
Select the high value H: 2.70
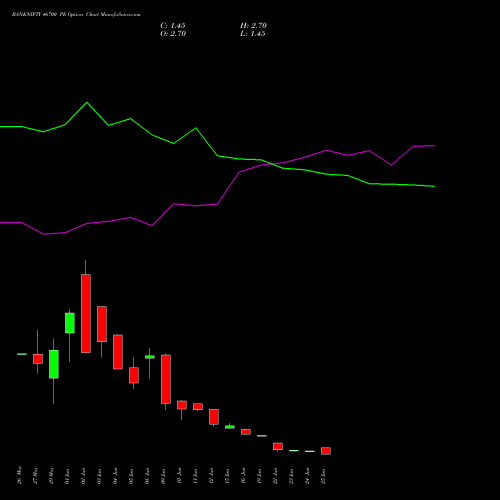click(253, 26)
